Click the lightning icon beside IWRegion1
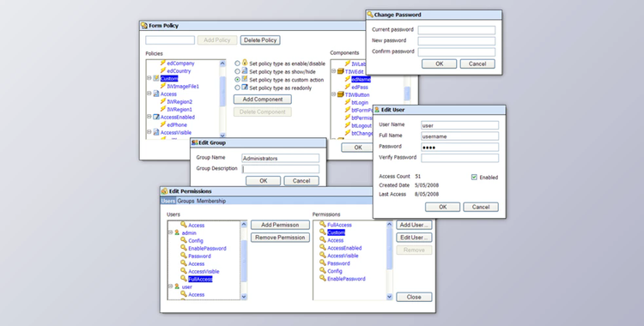Viewport: 644px width, 326px height. (163, 109)
